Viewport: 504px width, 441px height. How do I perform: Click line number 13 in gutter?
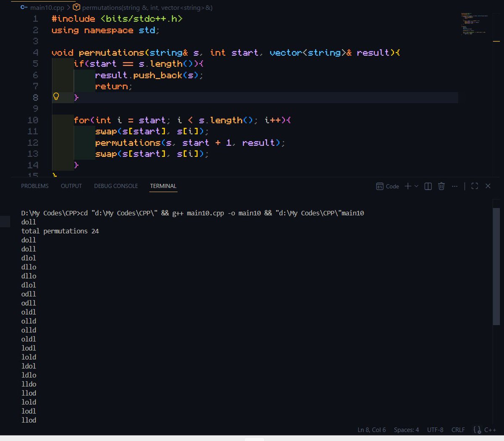point(33,154)
